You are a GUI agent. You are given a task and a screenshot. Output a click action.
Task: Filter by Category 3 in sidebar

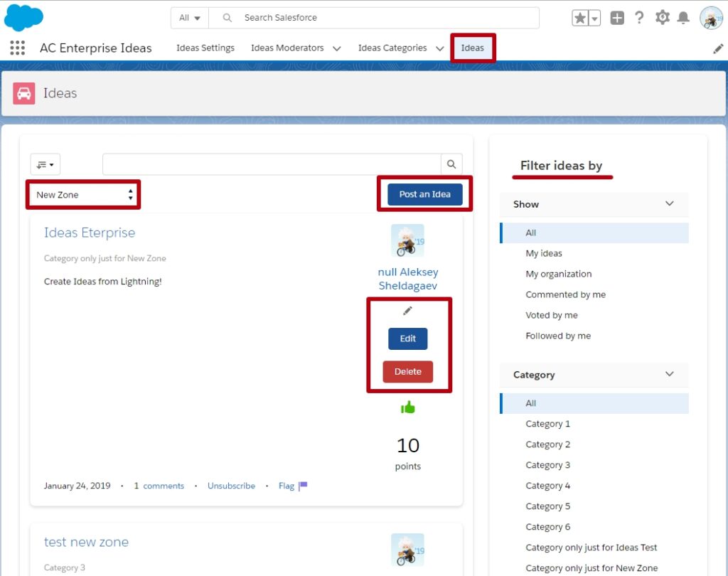tap(548, 465)
